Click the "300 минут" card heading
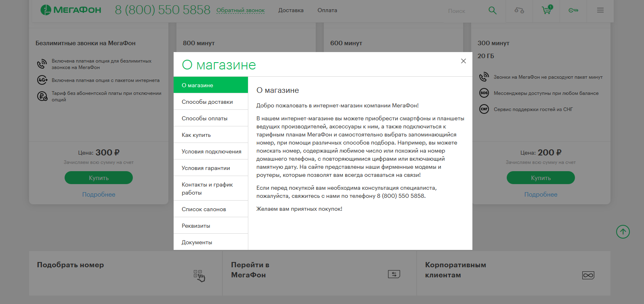644x304 pixels. coord(493,43)
